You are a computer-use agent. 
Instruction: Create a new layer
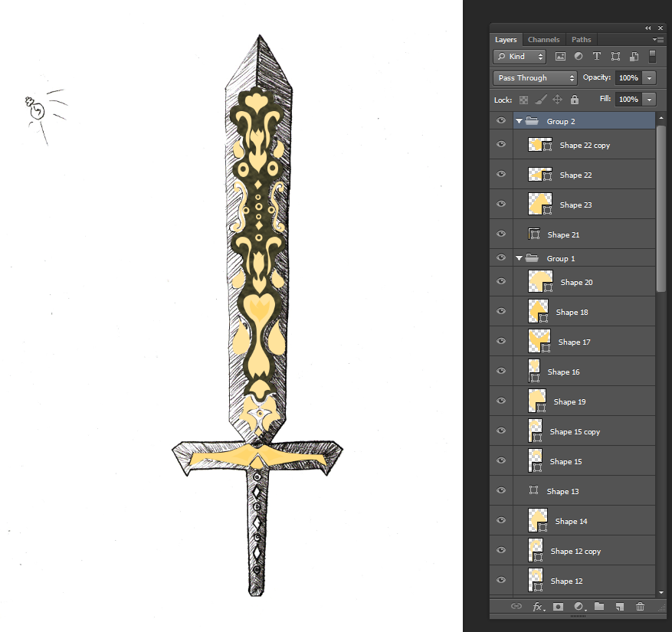[x=619, y=606]
